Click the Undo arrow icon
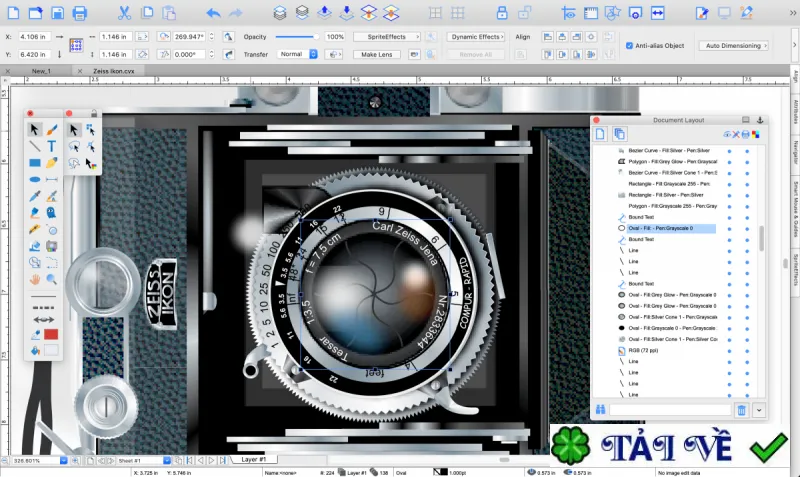The image size is (800, 477). coord(213,13)
